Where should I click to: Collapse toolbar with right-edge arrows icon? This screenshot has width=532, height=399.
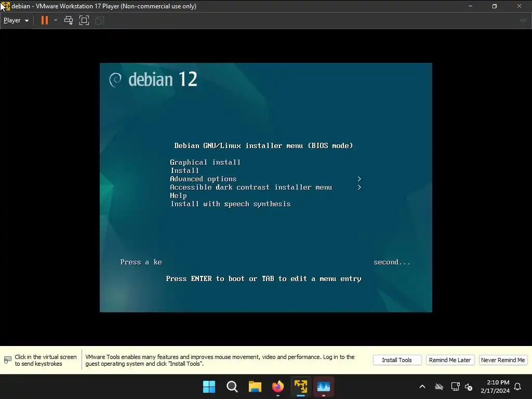point(524,20)
